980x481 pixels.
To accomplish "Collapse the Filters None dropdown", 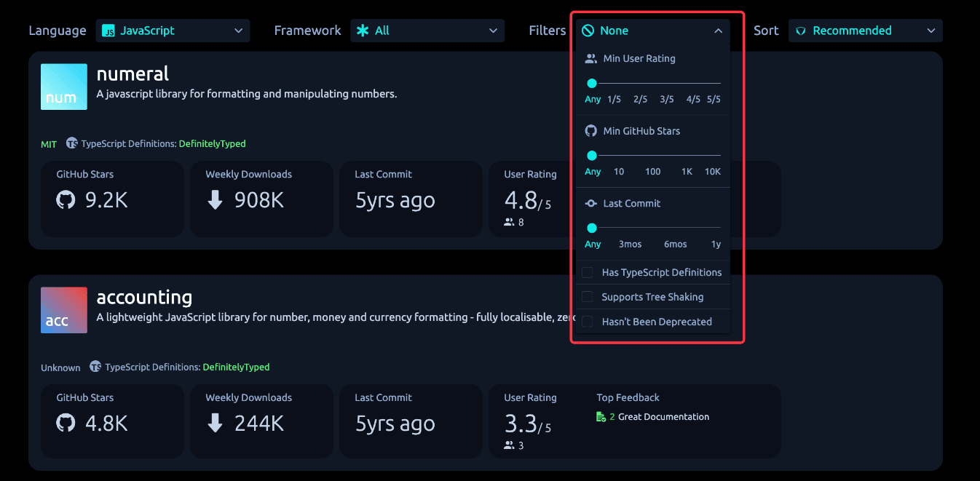I will pos(652,31).
